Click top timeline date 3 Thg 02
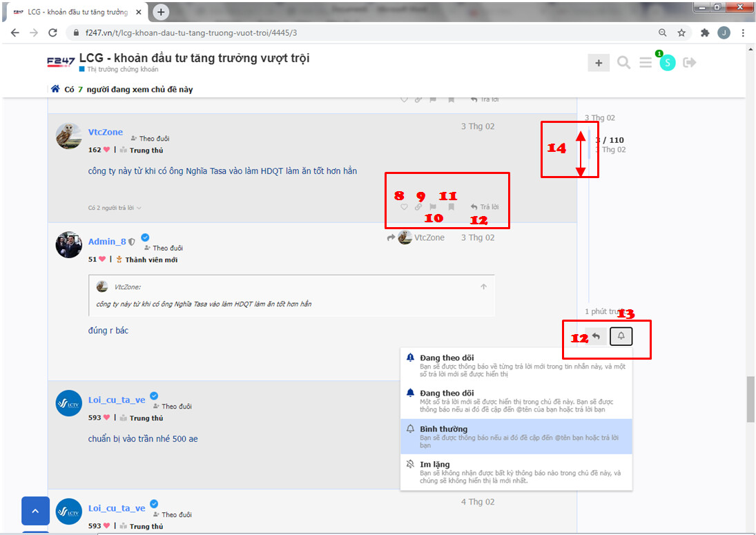 pyautogui.click(x=600, y=117)
